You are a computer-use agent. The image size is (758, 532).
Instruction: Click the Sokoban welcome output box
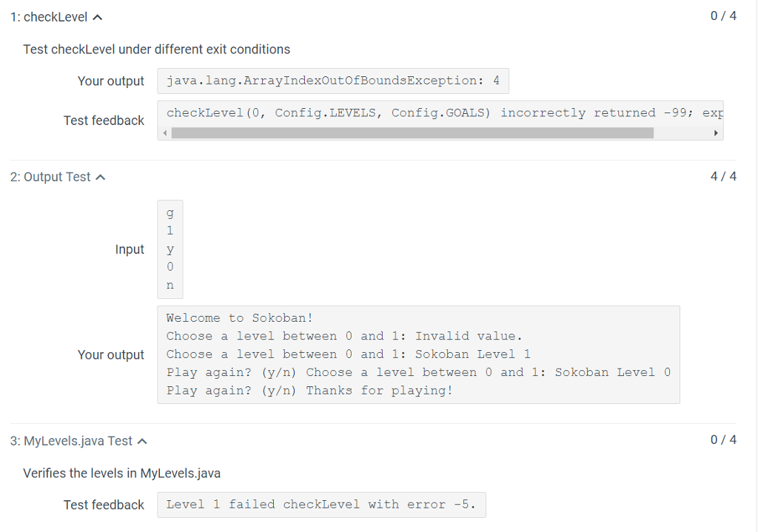(x=418, y=354)
